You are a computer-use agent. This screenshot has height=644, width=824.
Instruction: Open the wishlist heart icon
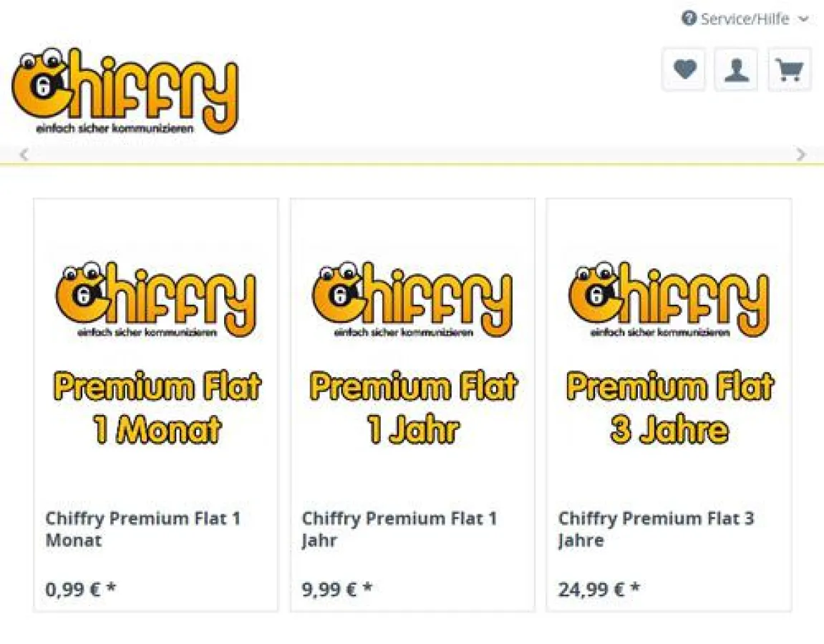pos(684,69)
